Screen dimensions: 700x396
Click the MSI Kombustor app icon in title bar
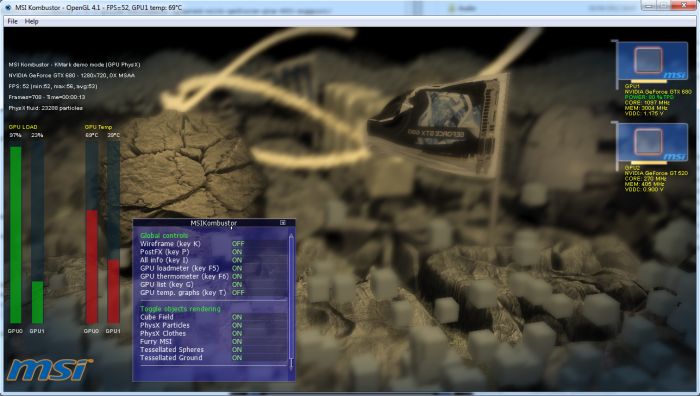point(8,7)
